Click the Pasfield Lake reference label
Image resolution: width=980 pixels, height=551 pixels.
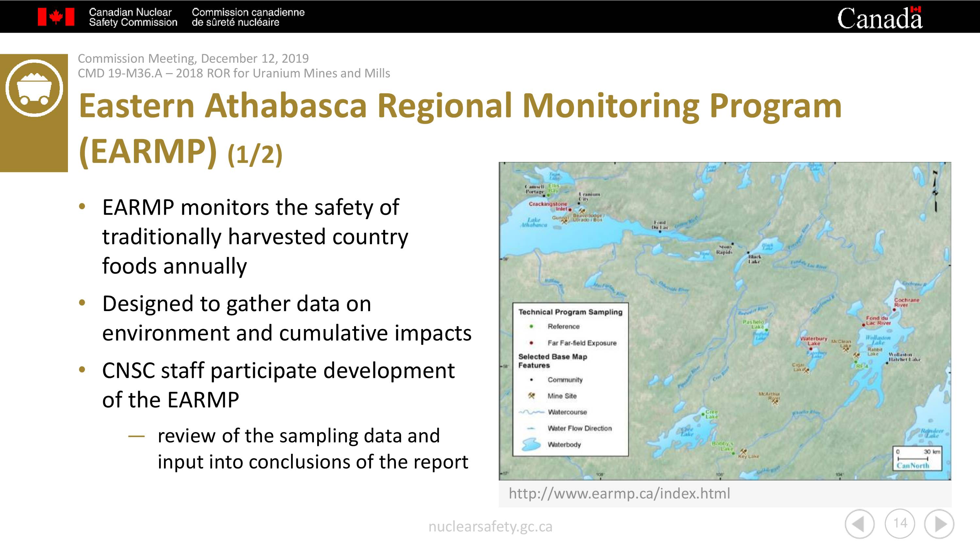click(x=753, y=324)
